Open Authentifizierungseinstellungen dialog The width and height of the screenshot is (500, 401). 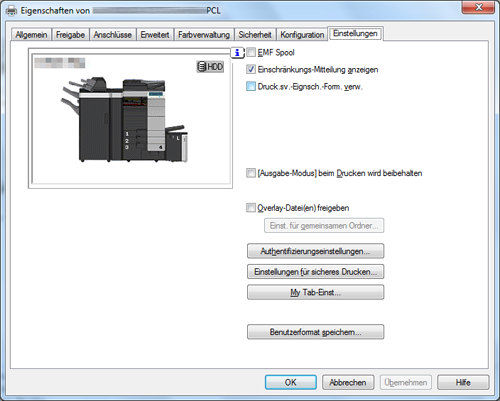coord(315,251)
